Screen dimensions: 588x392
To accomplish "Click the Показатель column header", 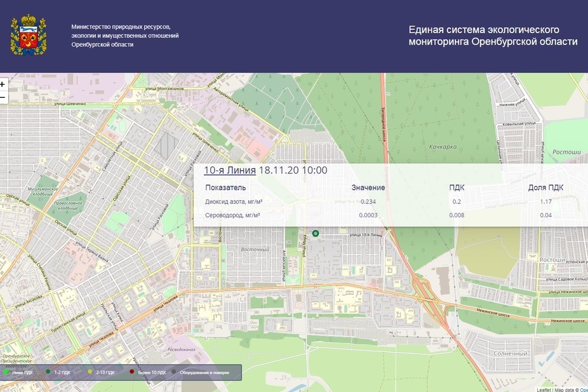I will [x=225, y=187].
